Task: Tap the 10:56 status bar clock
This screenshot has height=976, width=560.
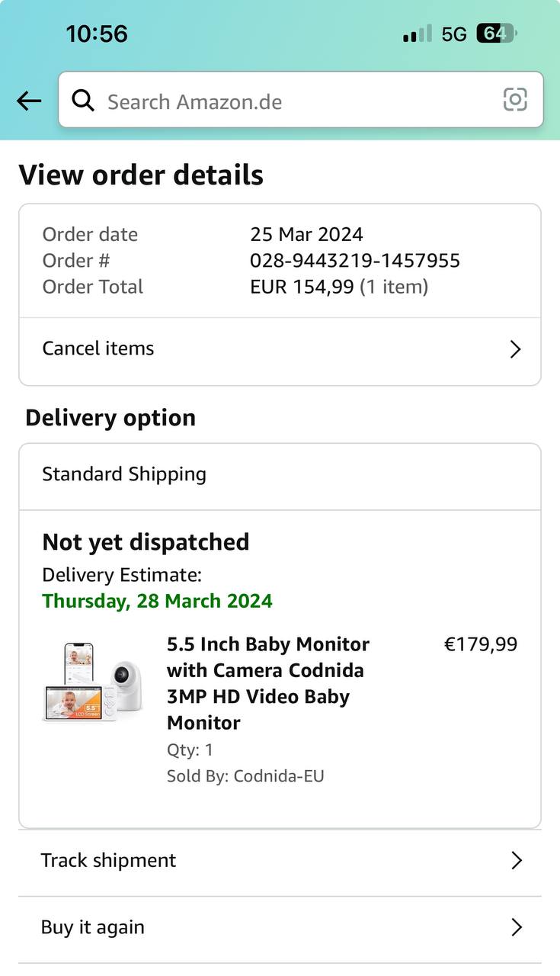Action: pyautogui.click(x=97, y=34)
